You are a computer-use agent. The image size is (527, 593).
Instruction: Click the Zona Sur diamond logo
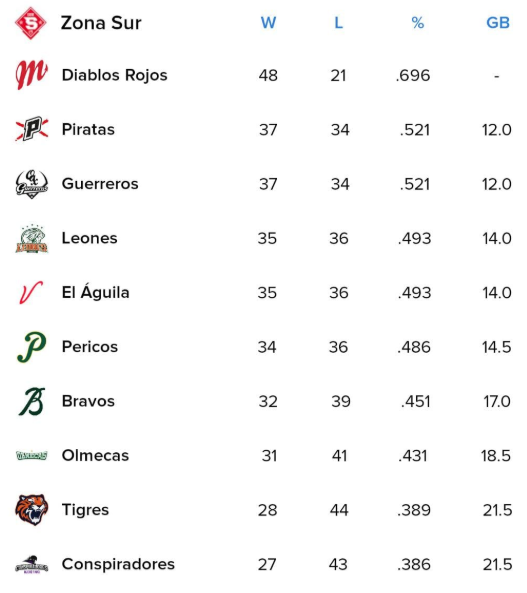tap(31, 23)
